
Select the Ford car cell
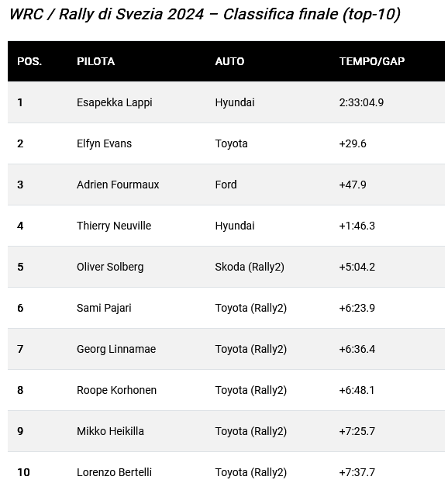pyautogui.click(x=226, y=185)
